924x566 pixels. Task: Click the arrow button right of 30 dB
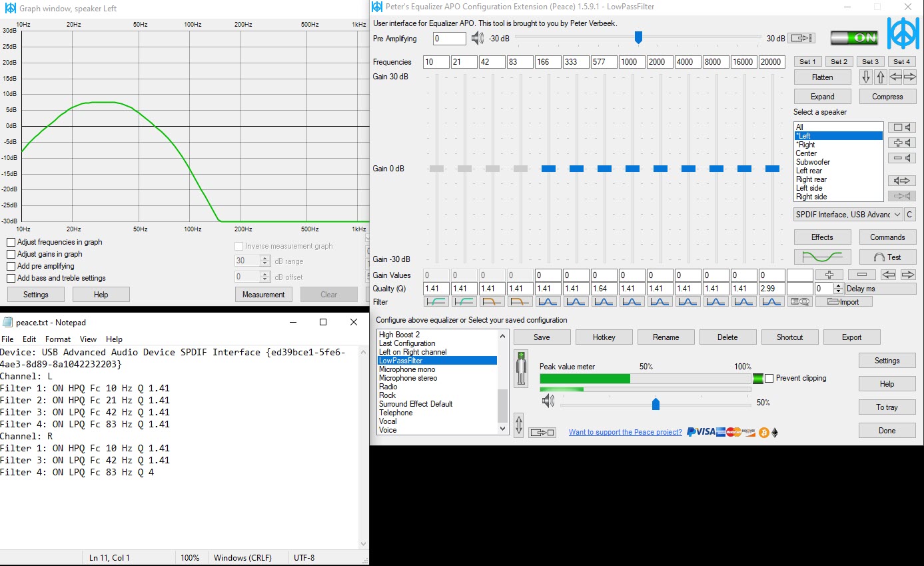[803, 39]
